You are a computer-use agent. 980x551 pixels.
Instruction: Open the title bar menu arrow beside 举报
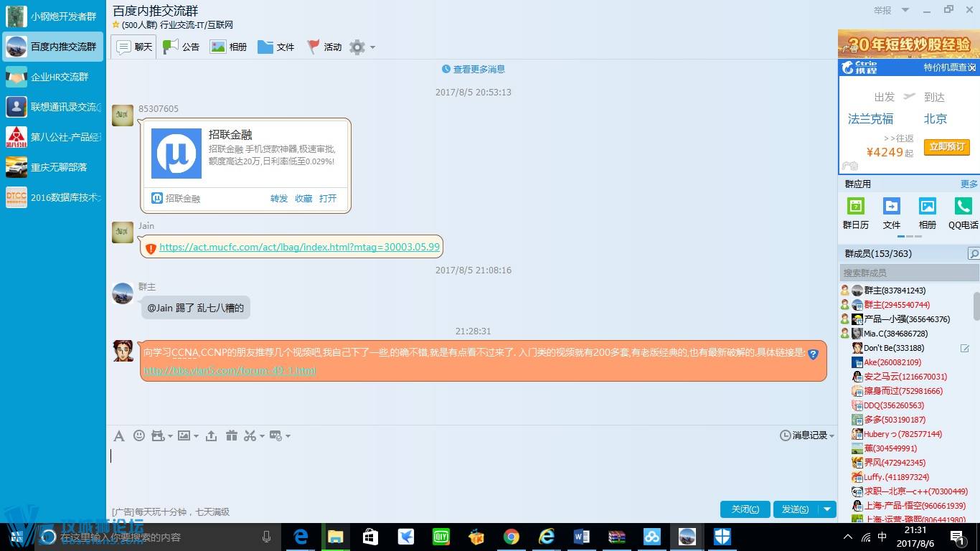(905, 10)
